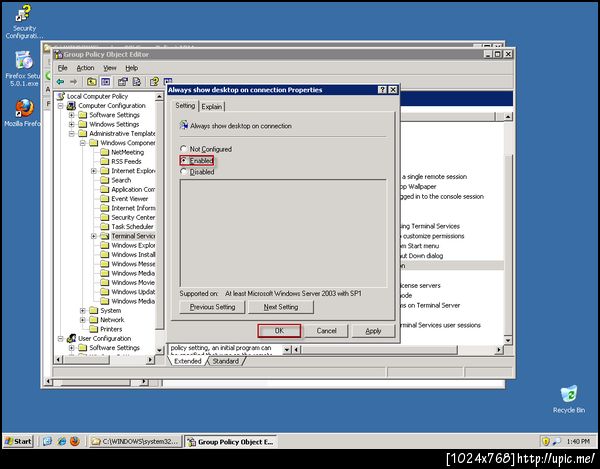Viewport: 600px width, 469px height.
Task: Open Firefox Setup 5.0.1.exe desktop icon
Action: 24,69
